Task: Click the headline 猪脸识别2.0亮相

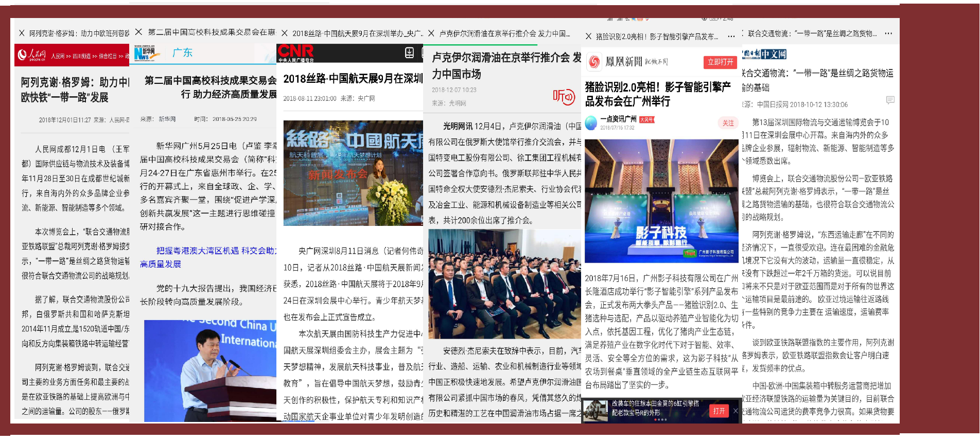Action: pyautogui.click(x=658, y=94)
